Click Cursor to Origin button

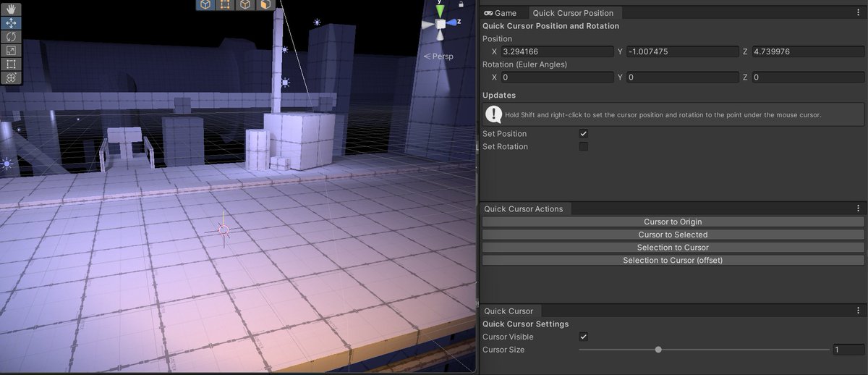click(x=673, y=222)
